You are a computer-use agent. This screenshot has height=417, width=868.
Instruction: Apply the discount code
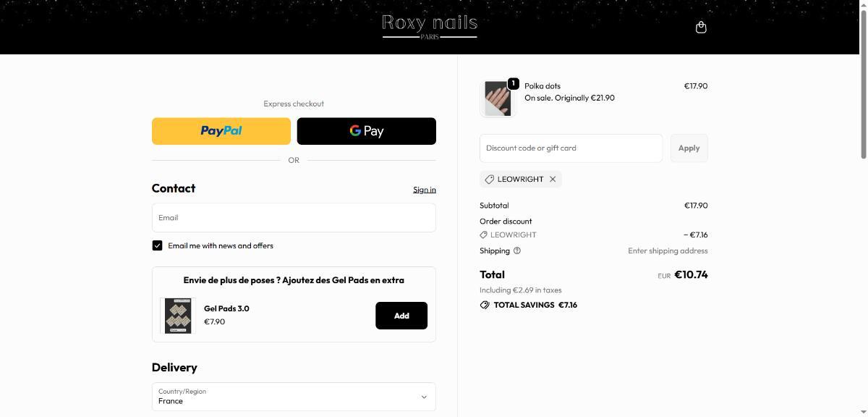(689, 148)
